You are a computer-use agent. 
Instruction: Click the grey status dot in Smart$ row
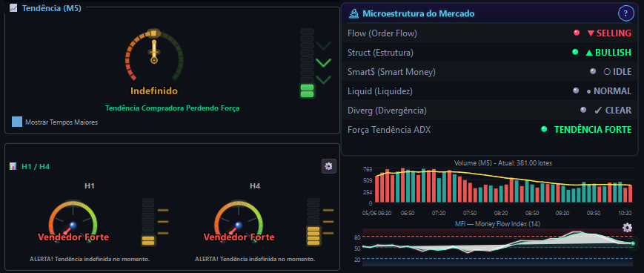(593, 71)
